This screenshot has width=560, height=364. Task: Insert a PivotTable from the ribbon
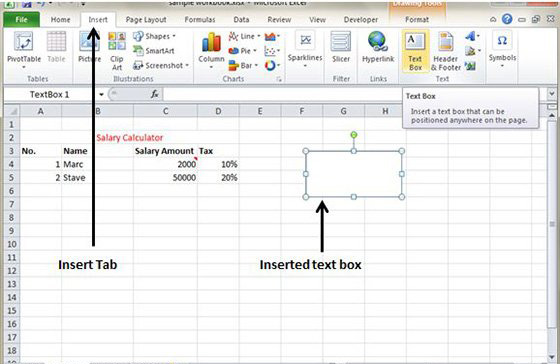point(24,50)
